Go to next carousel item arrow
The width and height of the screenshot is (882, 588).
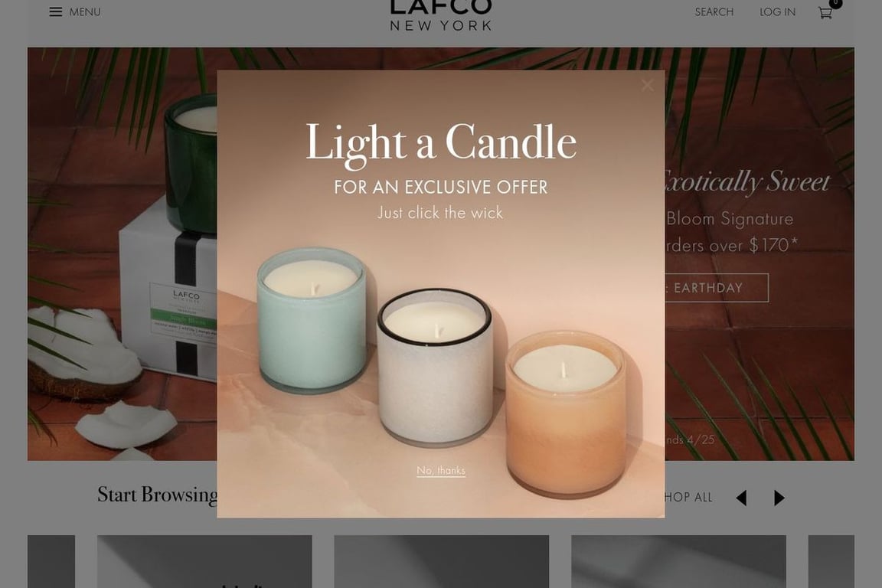779,498
